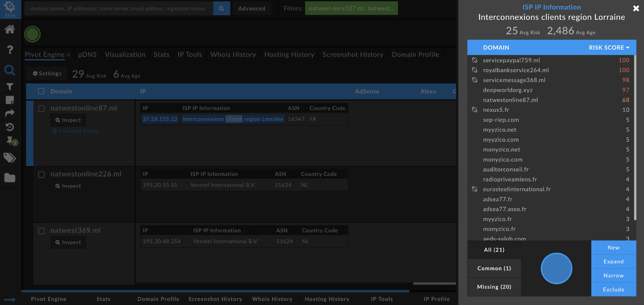Click the Iris logo icon
The height and width of the screenshot is (305, 644).
10,9
